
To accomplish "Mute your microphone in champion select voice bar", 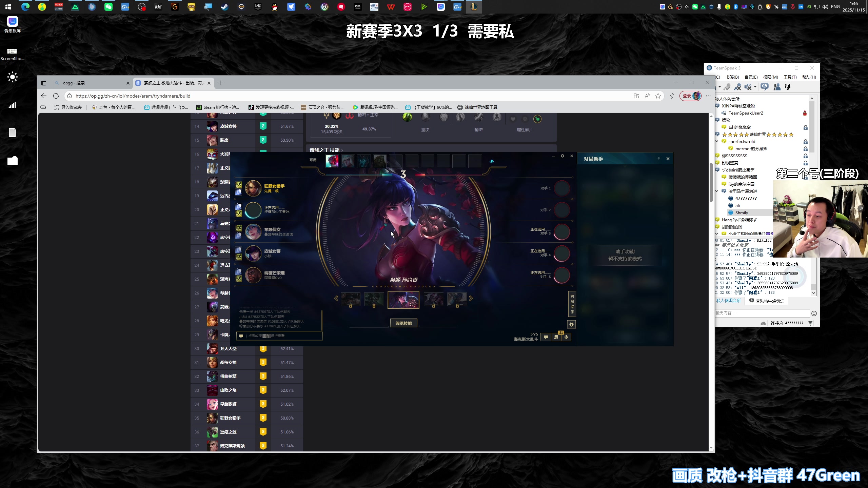I will [566, 337].
